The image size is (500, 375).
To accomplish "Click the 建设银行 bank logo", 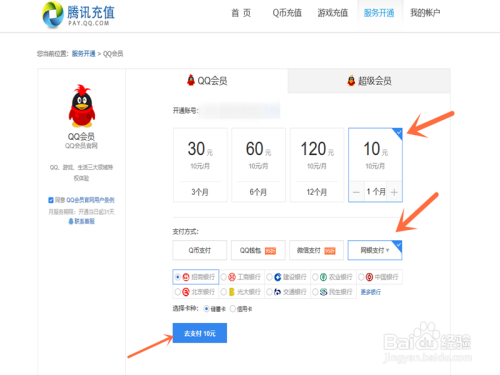I will click(x=278, y=277).
